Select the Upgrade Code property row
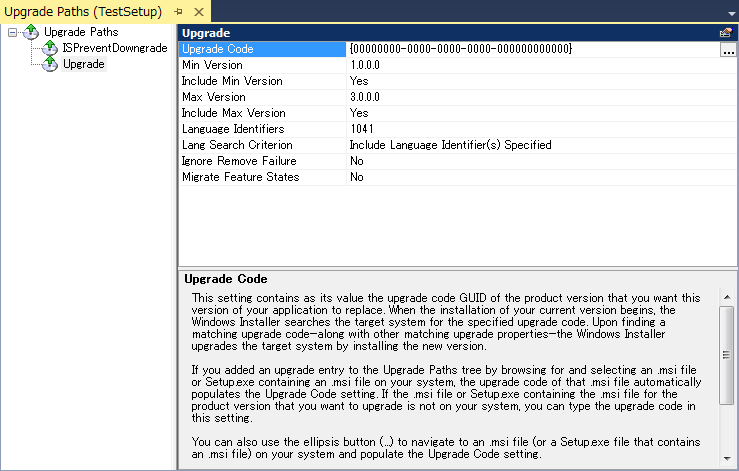The width and height of the screenshot is (739, 471). pos(457,49)
